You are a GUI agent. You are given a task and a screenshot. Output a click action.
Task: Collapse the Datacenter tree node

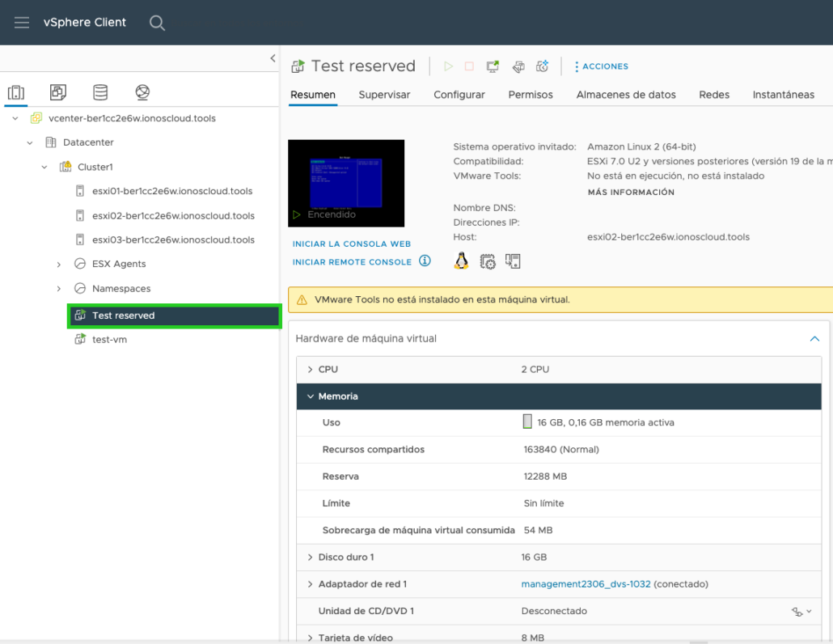coord(30,142)
